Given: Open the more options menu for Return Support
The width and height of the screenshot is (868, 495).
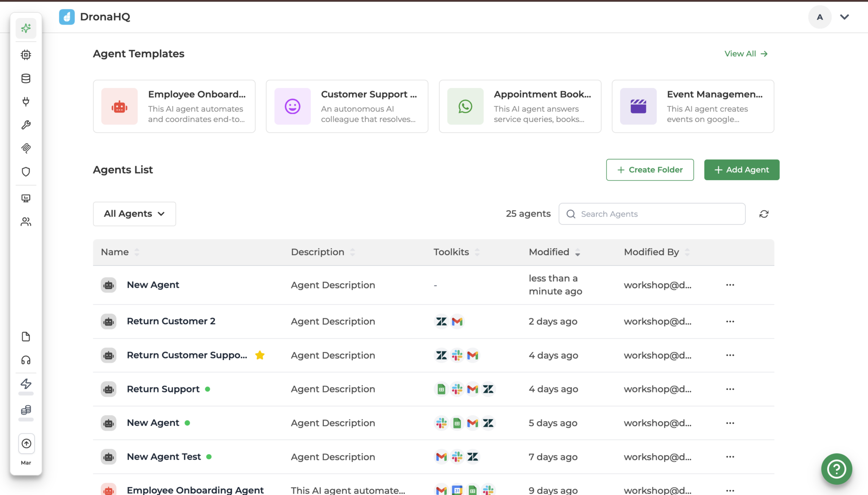Looking at the screenshot, I should [730, 389].
